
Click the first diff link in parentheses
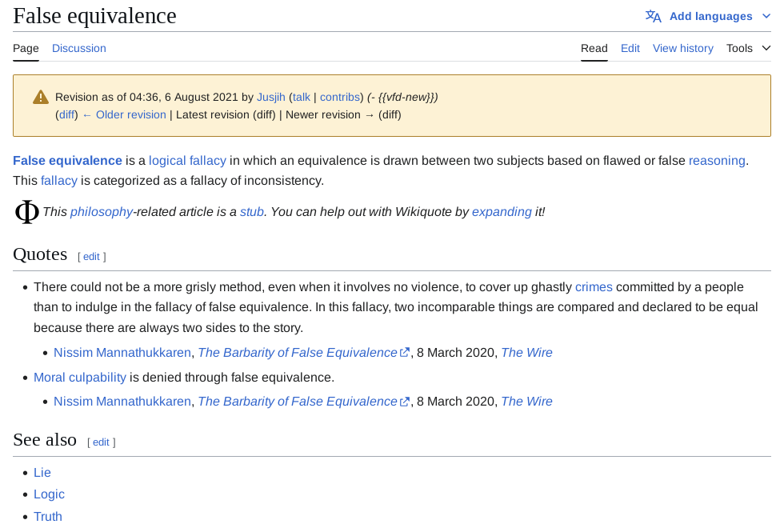pos(66,115)
